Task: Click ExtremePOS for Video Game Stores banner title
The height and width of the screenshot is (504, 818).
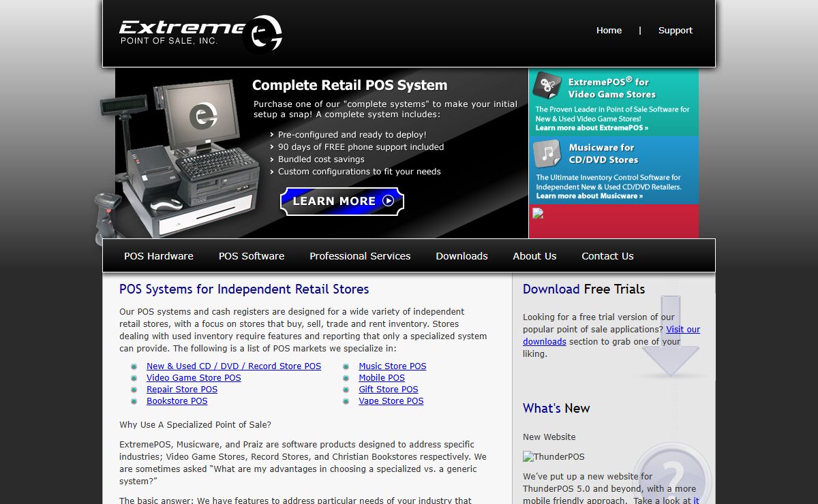Action: 611,88
